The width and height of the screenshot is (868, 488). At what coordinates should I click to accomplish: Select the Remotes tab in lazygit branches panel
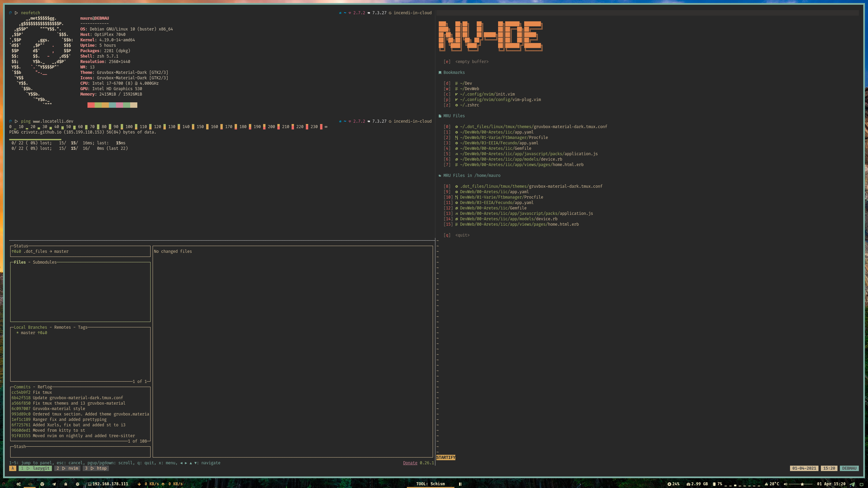[62, 327]
